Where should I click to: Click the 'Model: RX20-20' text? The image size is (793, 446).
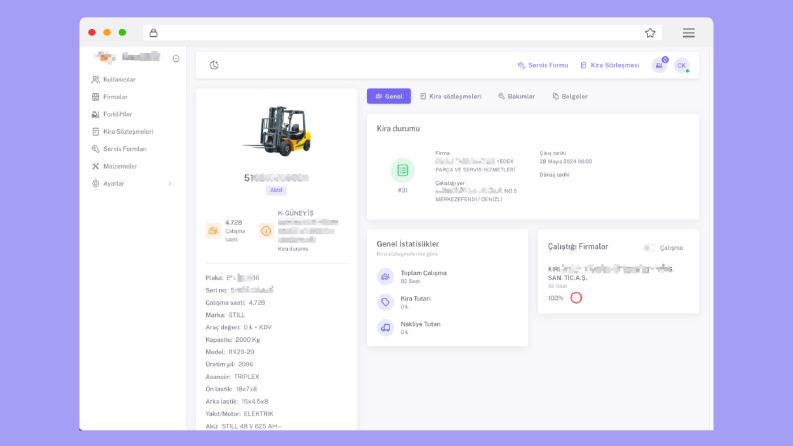(x=230, y=352)
